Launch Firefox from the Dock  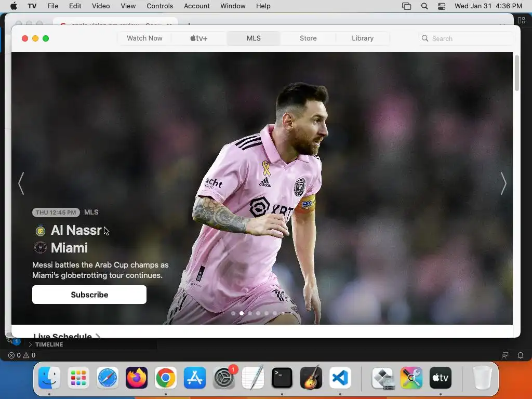pyautogui.click(x=137, y=378)
